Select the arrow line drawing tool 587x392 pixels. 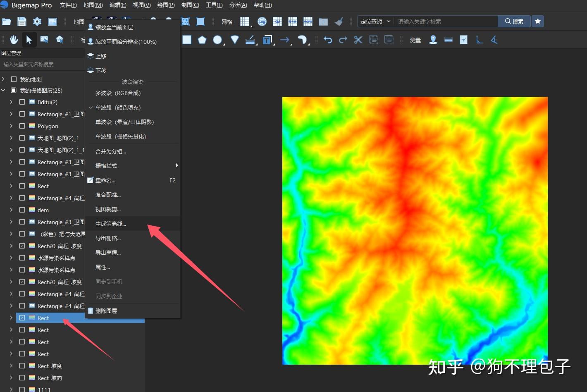(285, 40)
